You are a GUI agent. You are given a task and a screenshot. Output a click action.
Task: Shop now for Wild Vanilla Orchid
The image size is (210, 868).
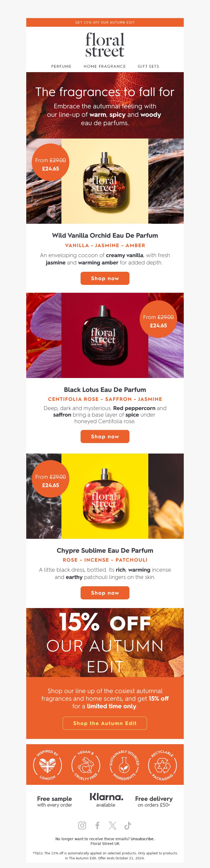tap(105, 278)
